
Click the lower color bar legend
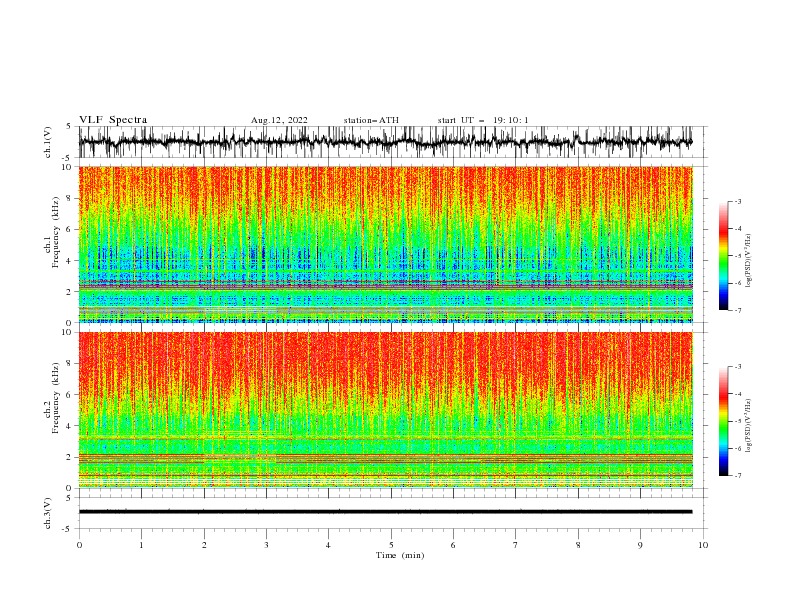[723, 421]
